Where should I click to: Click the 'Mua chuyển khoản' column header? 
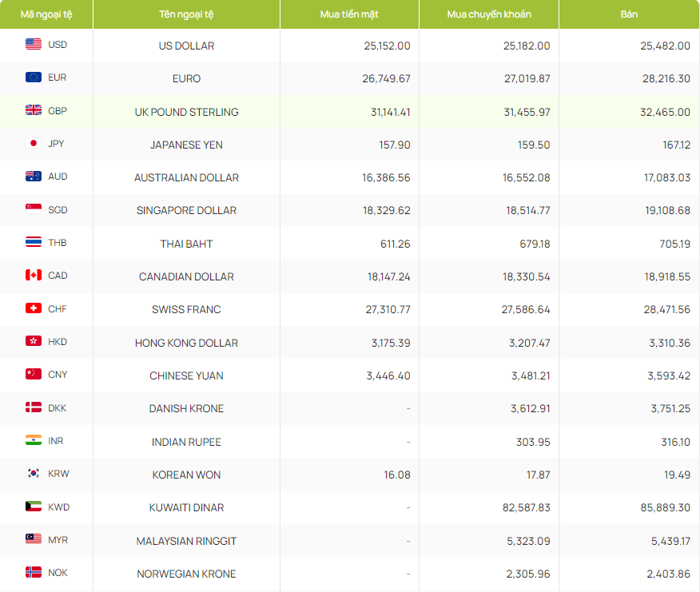click(488, 14)
